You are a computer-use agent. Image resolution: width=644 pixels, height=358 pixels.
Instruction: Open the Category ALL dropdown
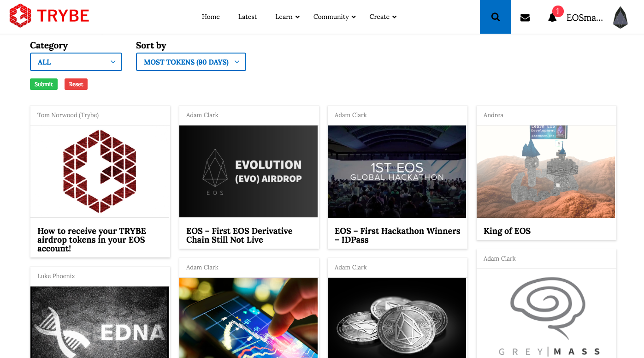(76, 62)
